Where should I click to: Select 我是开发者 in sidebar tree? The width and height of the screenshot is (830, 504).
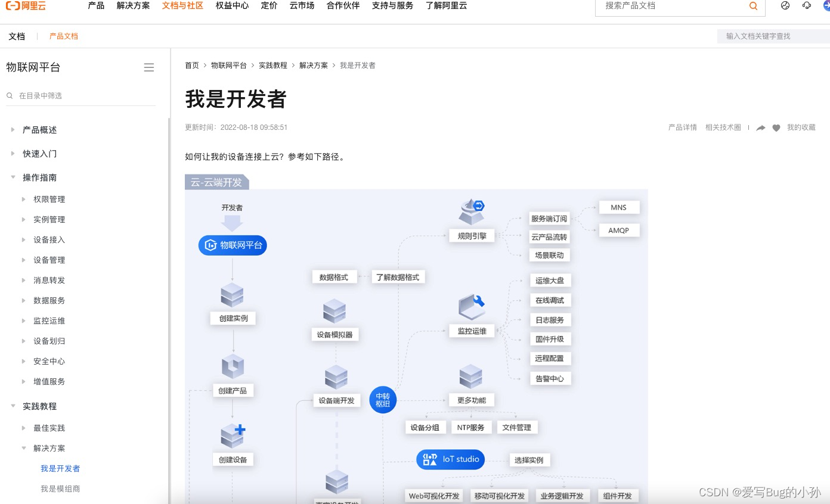tap(60, 468)
